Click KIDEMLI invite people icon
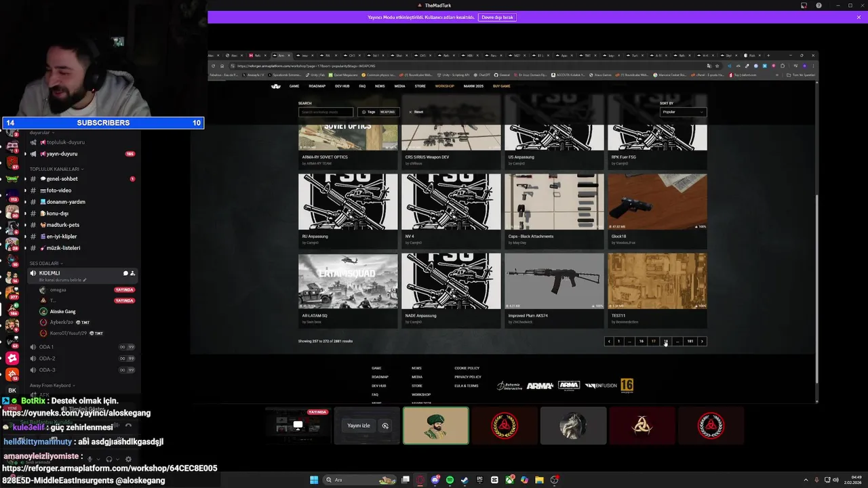Screen dimensions: 868x488 (x=132, y=273)
